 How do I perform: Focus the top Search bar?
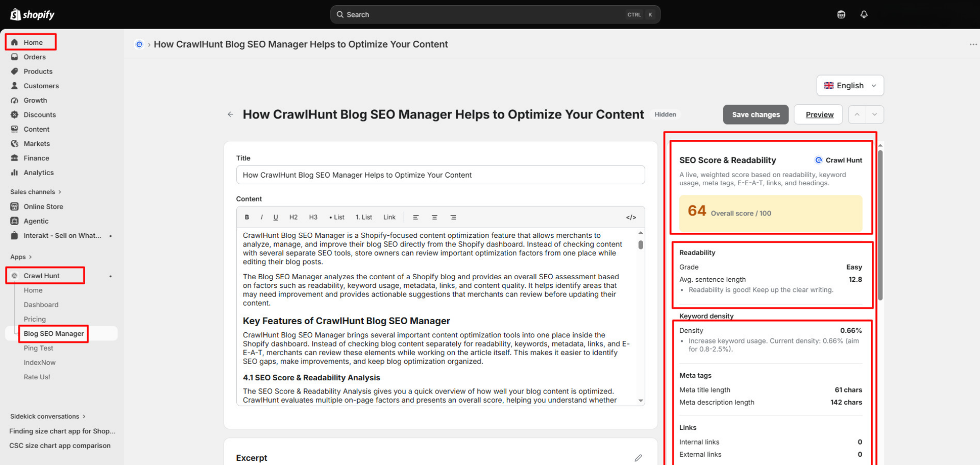point(495,14)
